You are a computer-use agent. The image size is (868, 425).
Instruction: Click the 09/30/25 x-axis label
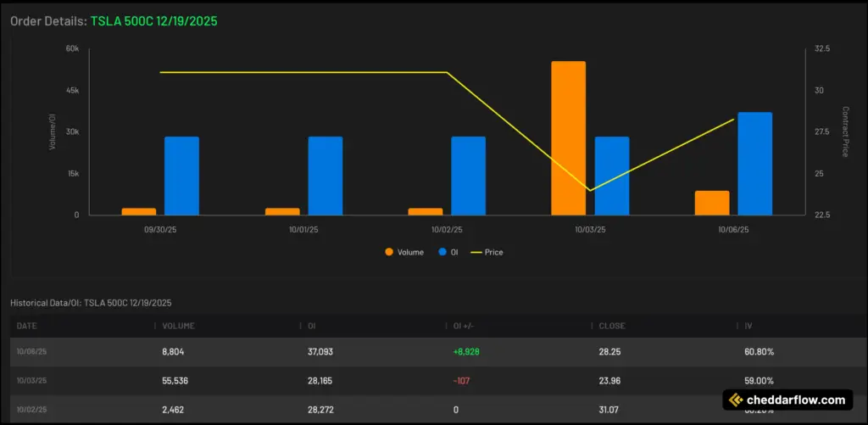point(160,229)
